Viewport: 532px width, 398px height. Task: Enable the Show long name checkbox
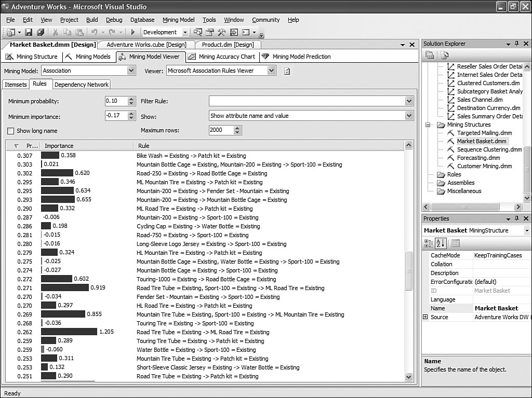coord(11,131)
